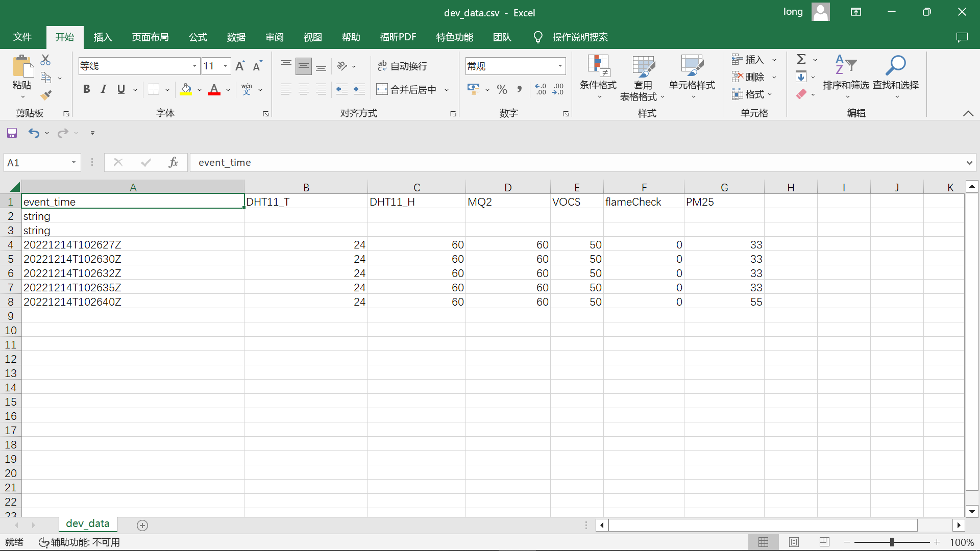Click the Undo arrow icon
Viewport: 980px width, 551px height.
coord(34,133)
